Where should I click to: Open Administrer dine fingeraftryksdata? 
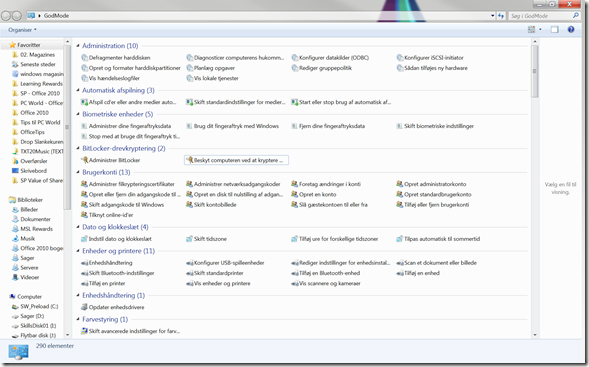[126, 126]
